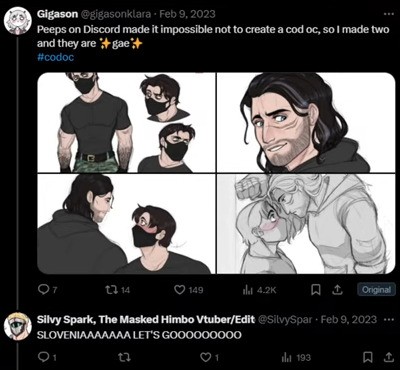Open the masked character art thumbnail
Screen dimensions: 400x370
[126, 122]
